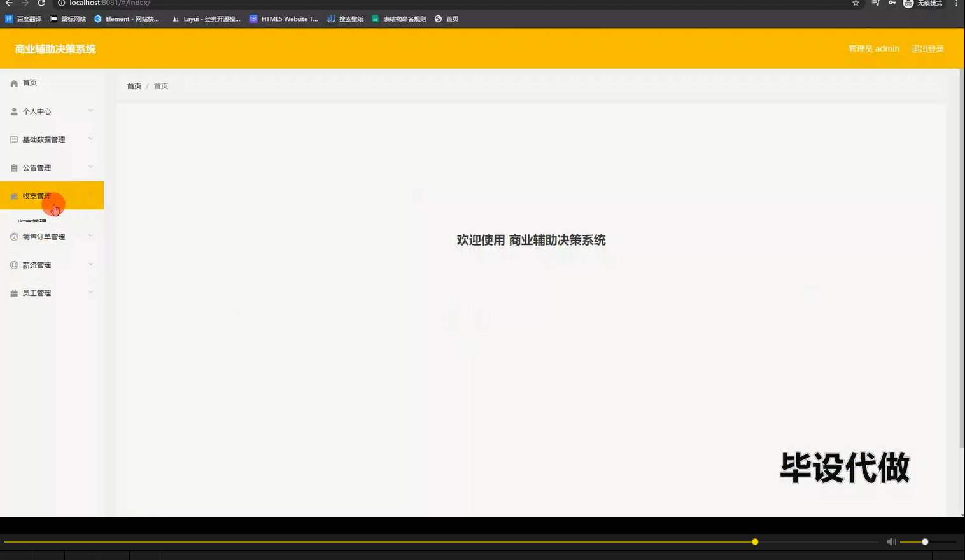This screenshot has height=560, width=965.
Task: Open the 百度翻译 bookmark
Action: tap(24, 18)
